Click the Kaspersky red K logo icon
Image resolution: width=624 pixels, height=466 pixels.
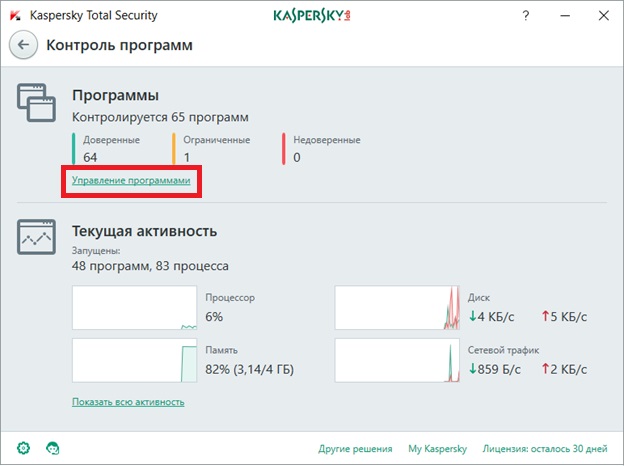tap(15, 16)
